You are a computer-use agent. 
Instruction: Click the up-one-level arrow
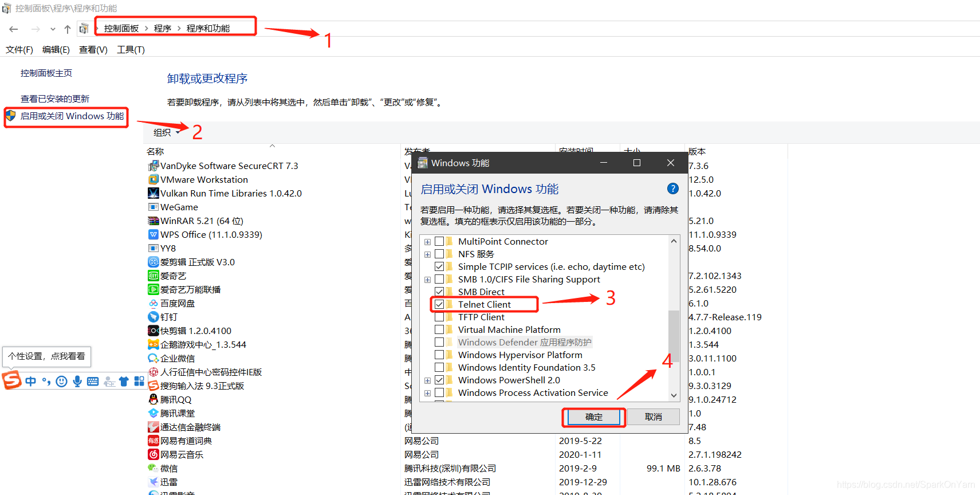(68, 29)
